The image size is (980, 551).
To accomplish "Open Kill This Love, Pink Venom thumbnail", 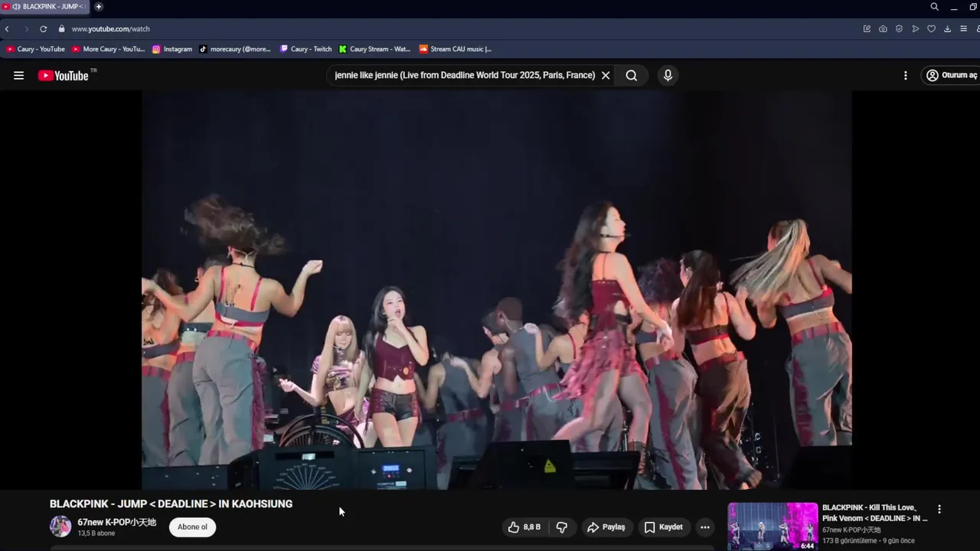I will [x=773, y=527].
